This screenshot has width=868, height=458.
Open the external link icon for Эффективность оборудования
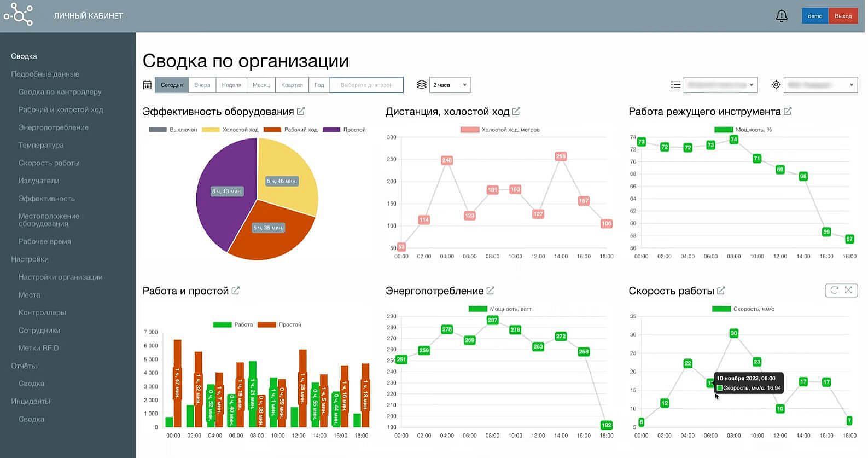pyautogui.click(x=301, y=111)
